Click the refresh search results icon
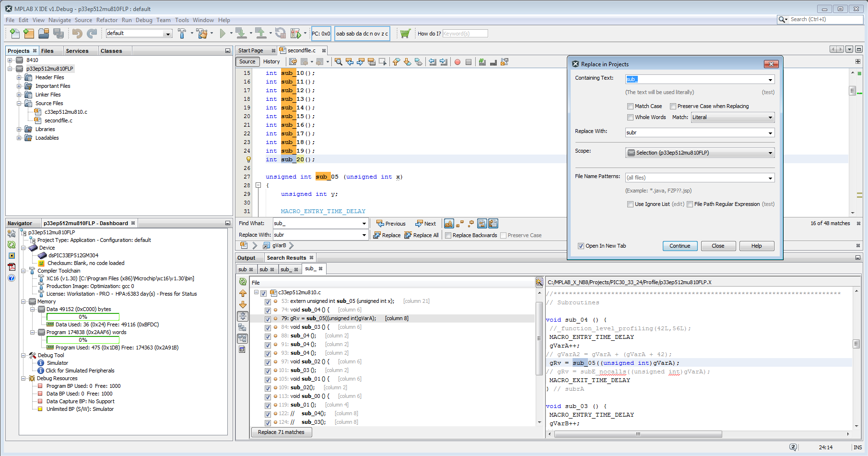The height and width of the screenshot is (456, 868). tap(243, 282)
